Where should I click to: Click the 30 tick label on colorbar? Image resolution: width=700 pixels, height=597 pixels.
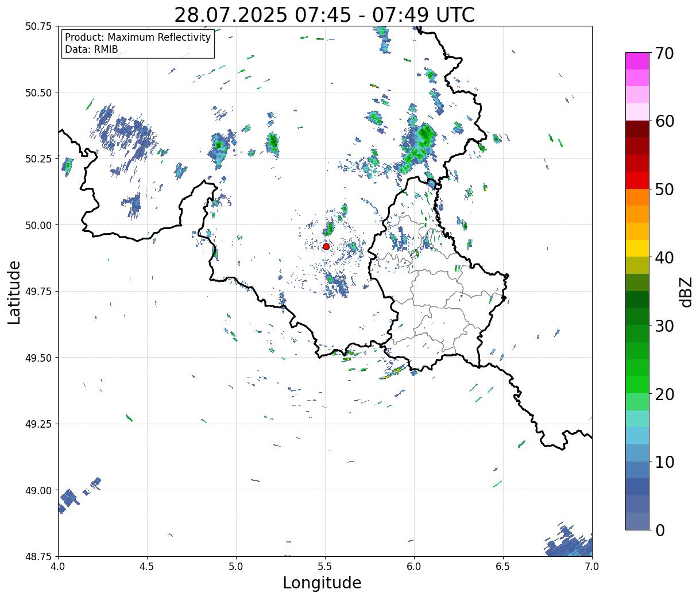coord(664,325)
